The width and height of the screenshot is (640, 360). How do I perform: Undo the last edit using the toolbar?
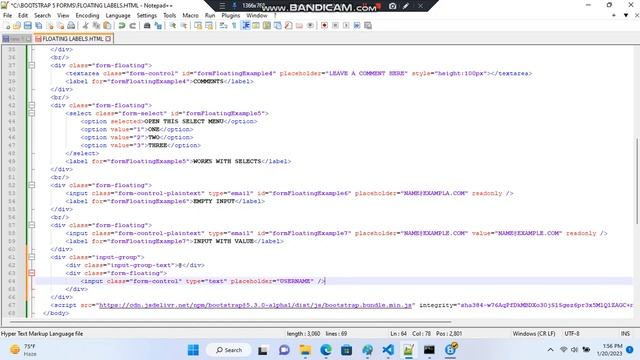coord(122,25)
